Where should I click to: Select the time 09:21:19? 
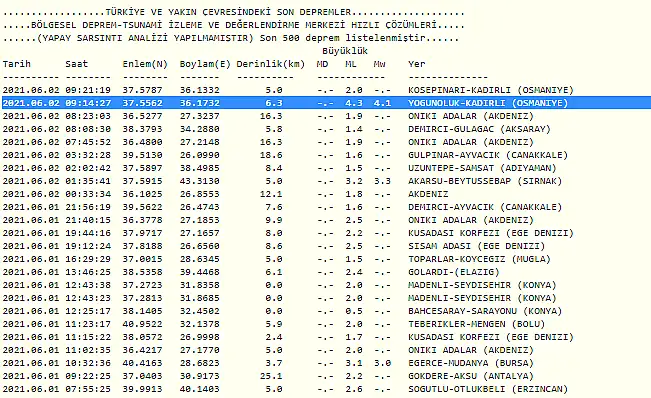pyautogui.click(x=88, y=90)
